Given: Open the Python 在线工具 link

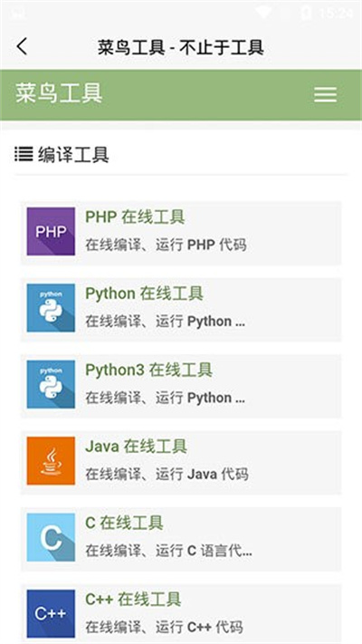Looking at the screenshot, I should (144, 293).
